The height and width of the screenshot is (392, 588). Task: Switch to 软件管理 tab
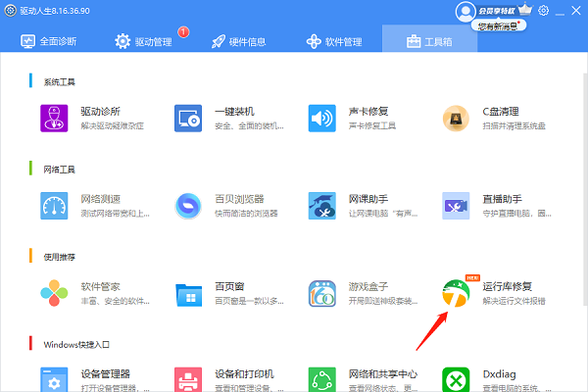[334, 41]
